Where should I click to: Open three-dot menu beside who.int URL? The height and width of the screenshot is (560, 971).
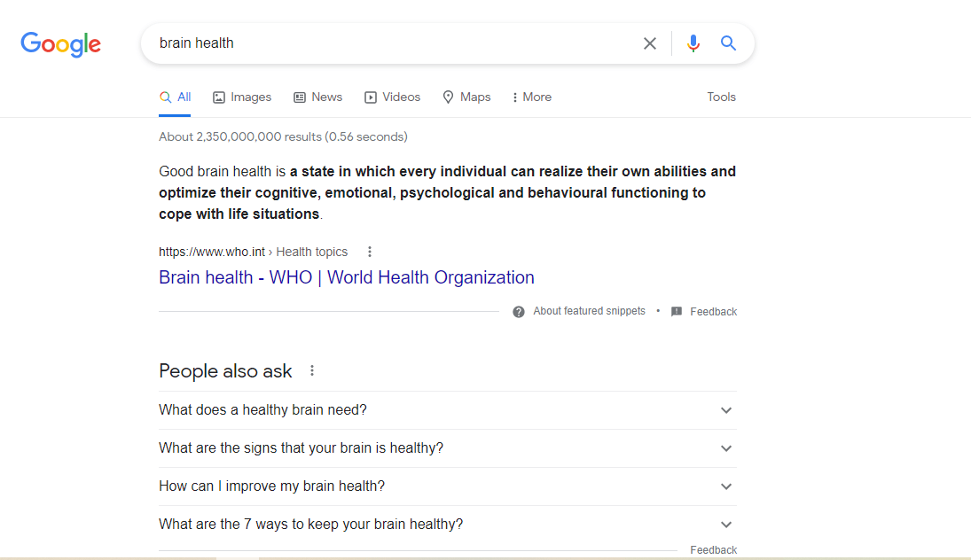[x=370, y=252]
